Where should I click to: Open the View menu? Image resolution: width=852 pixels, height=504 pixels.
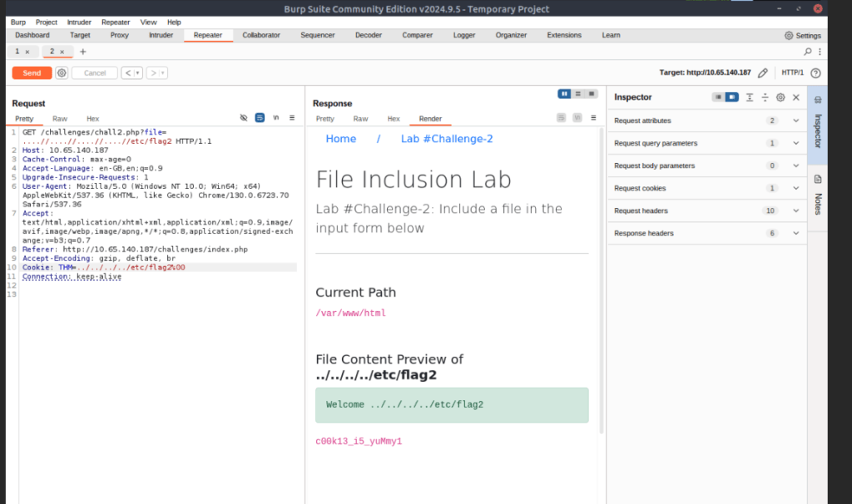148,22
